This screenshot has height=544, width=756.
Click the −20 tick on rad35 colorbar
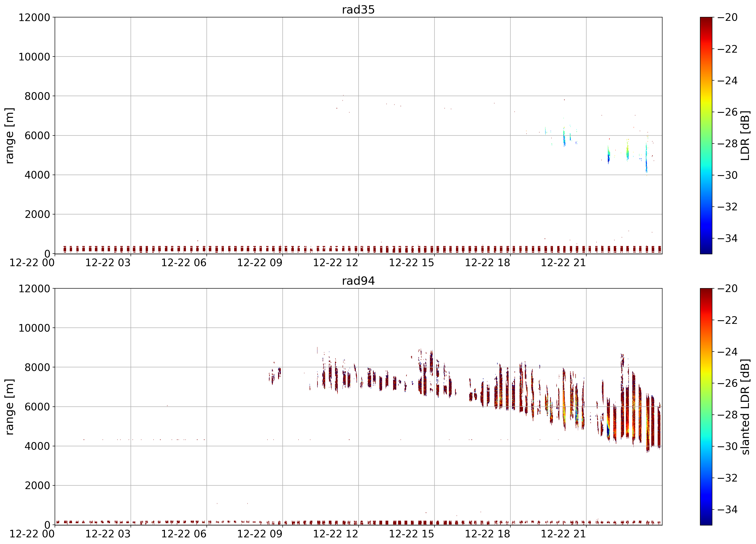pyautogui.click(x=727, y=17)
